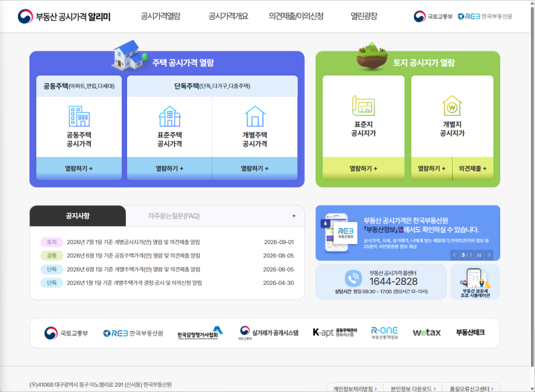Image resolution: width=535 pixels, height=392 pixels.
Task: Click the call center number 1644-2828
Action: [393, 282]
